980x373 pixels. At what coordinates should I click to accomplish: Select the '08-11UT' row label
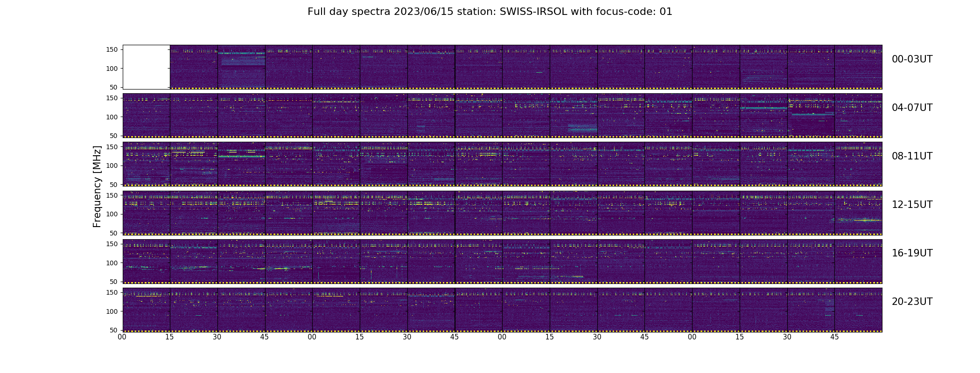[912, 156]
